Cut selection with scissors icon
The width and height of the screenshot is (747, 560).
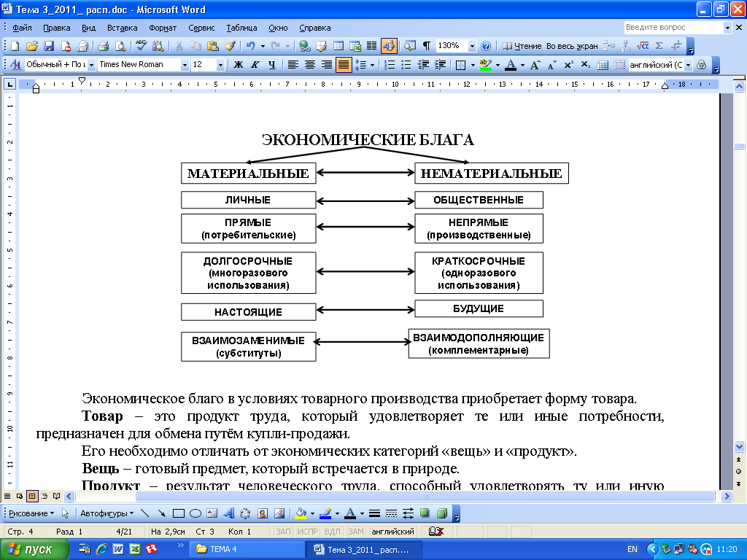(179, 46)
